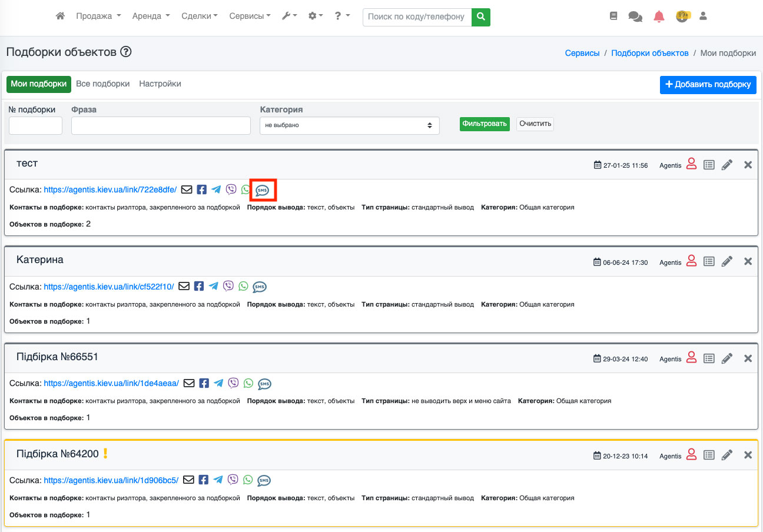The width and height of the screenshot is (763, 532).
Task: Open the Настройки tab
Action: pos(160,84)
